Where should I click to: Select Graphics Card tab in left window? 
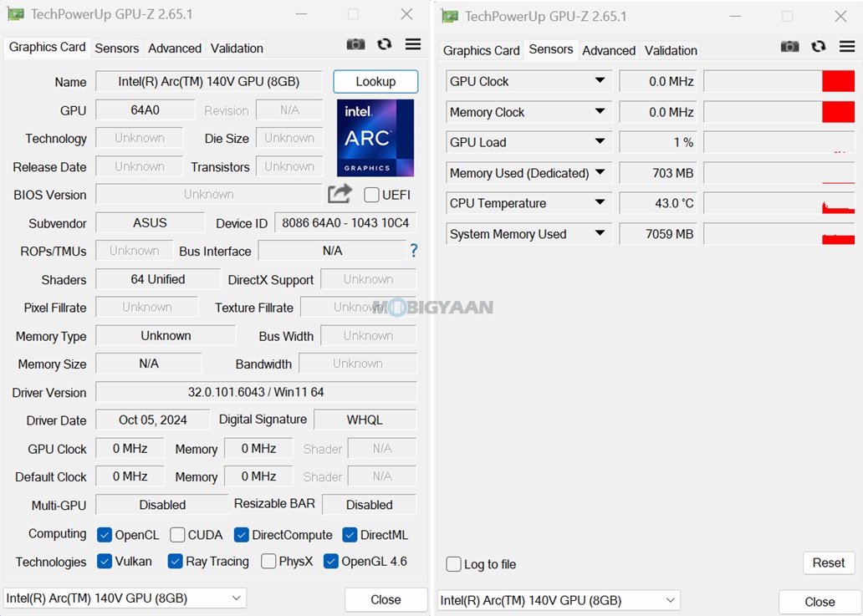48,48
